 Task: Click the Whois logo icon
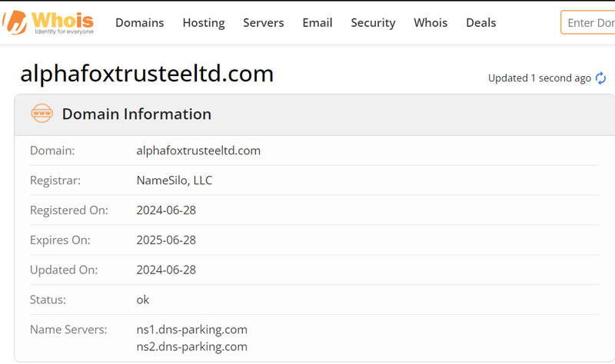[x=15, y=22]
